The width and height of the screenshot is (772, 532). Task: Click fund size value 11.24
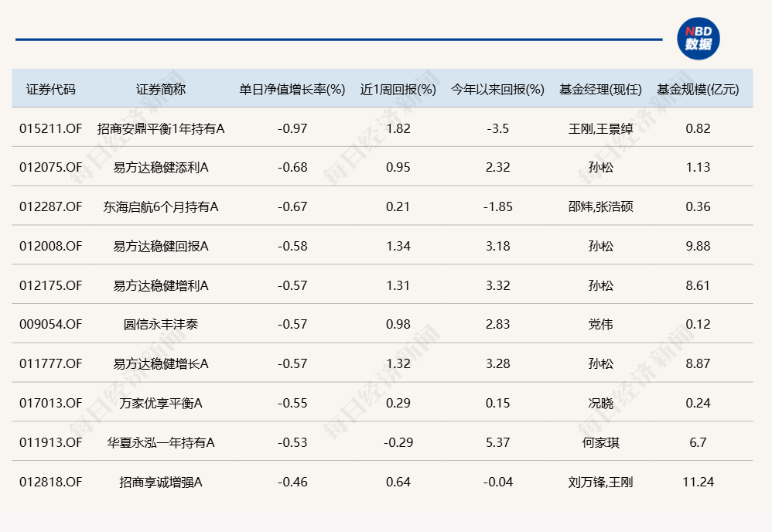coord(699,482)
